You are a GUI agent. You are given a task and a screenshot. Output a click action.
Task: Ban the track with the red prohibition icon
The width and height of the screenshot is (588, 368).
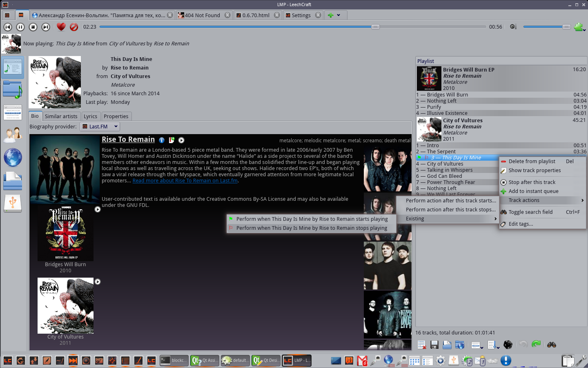pyautogui.click(x=74, y=27)
